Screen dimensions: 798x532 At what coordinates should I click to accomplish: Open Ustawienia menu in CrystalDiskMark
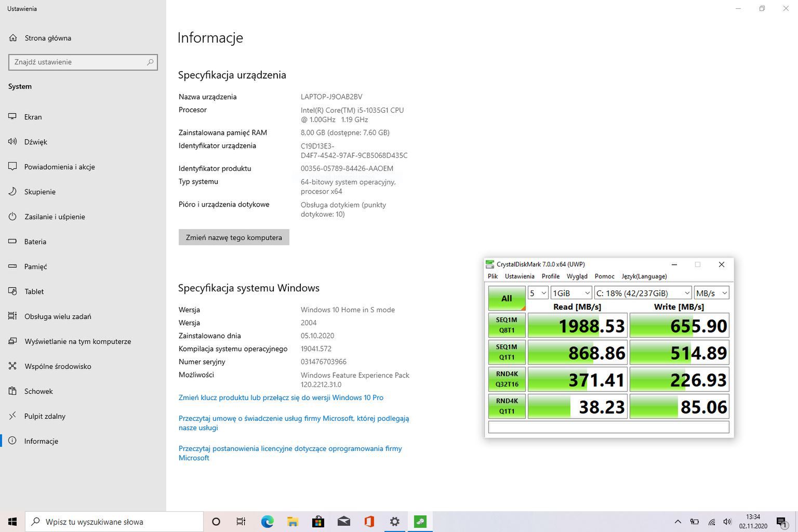pyautogui.click(x=520, y=276)
